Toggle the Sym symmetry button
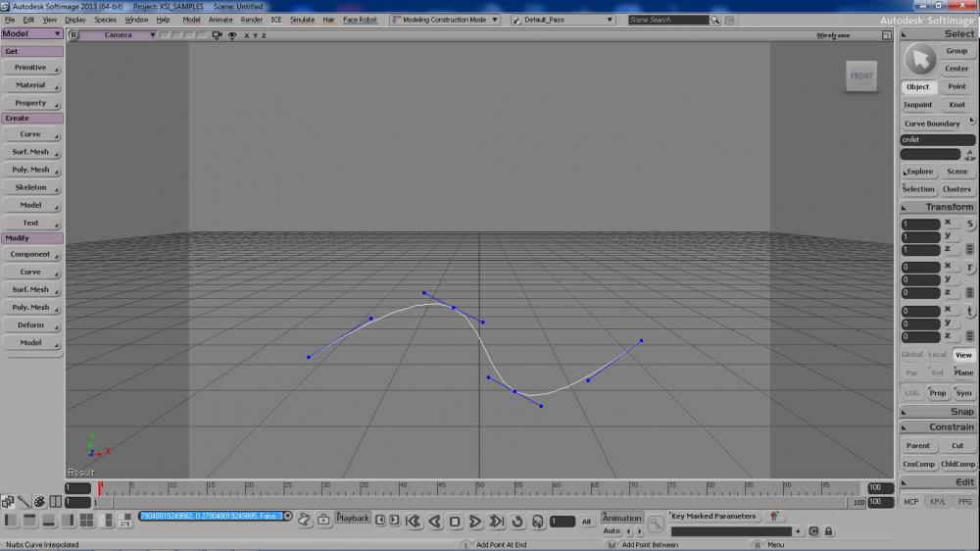The width and height of the screenshot is (980, 551). (963, 393)
